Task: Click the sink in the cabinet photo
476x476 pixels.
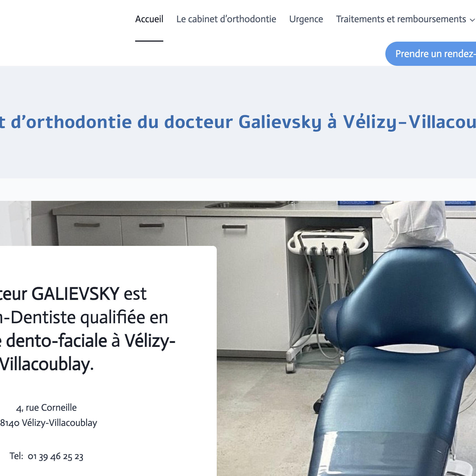Action: click(248, 205)
